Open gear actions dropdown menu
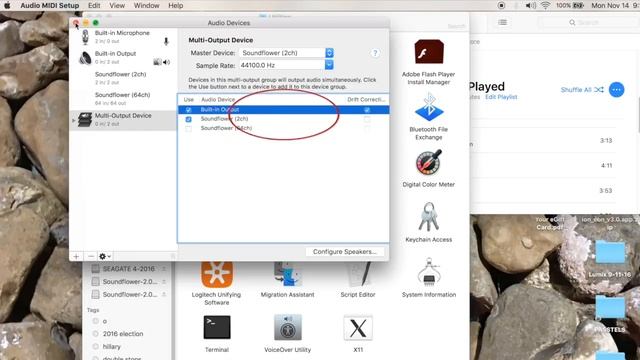Viewport: 640px width, 360px height. click(x=105, y=256)
